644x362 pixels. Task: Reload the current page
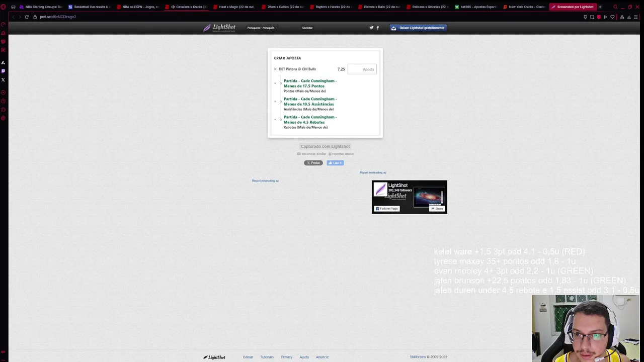(x=27, y=17)
